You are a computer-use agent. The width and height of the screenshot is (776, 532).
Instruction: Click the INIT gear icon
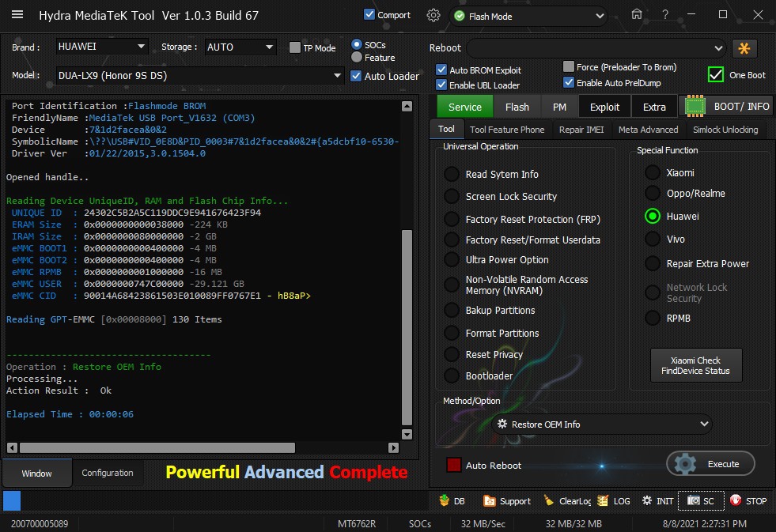pos(646,501)
